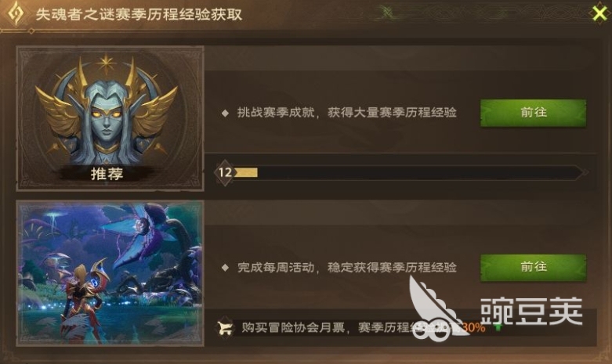The width and height of the screenshot is (612, 364).
Task: Select the level 12 diamond badge
Action: click(225, 172)
